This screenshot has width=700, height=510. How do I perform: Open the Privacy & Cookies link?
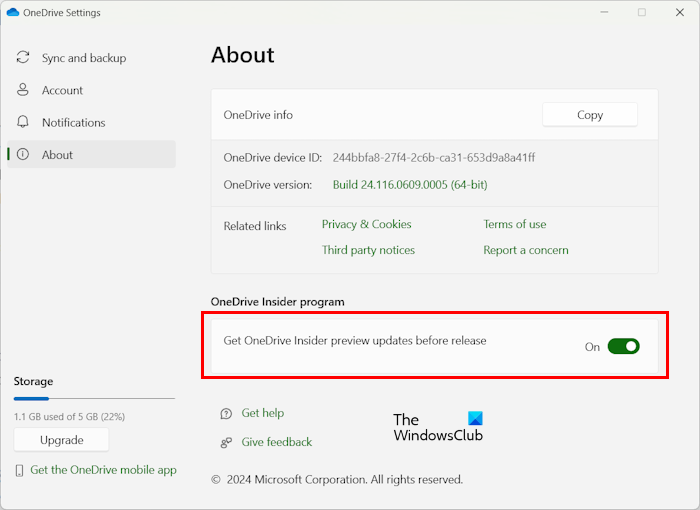click(366, 224)
